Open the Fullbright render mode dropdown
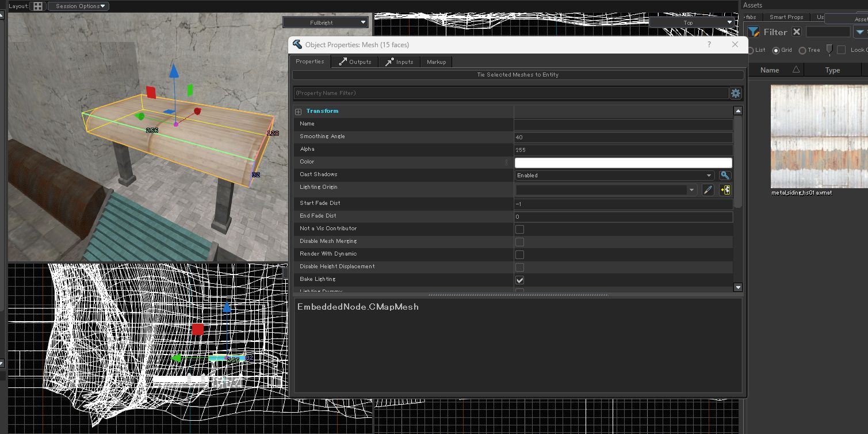Screen dimensions: 868x434 pos(325,22)
